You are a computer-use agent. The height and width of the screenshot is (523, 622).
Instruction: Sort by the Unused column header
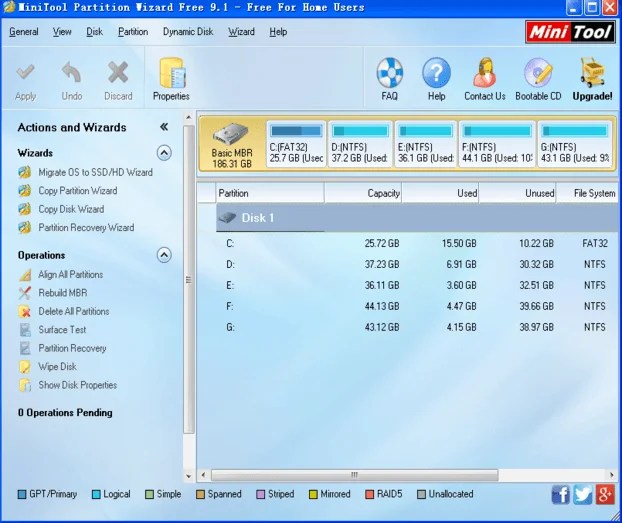(x=517, y=193)
